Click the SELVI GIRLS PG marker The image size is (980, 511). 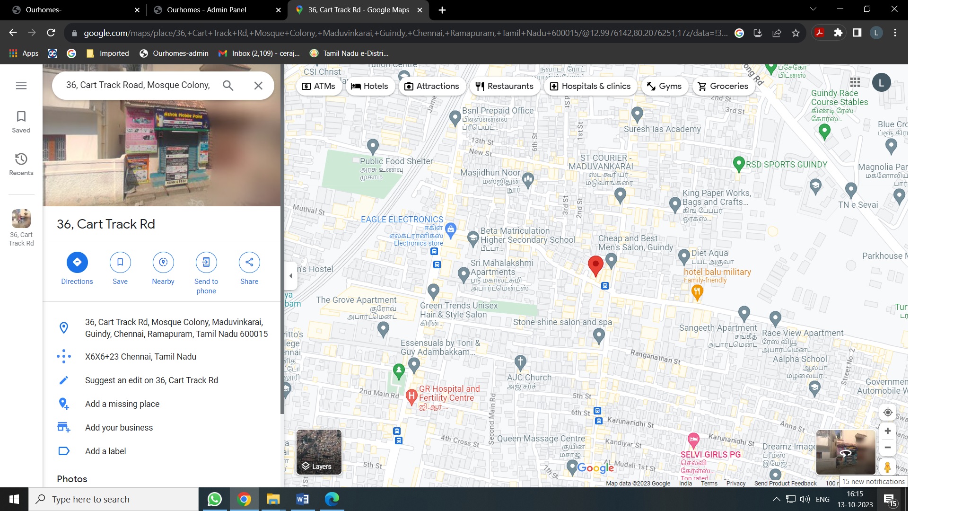tap(693, 440)
